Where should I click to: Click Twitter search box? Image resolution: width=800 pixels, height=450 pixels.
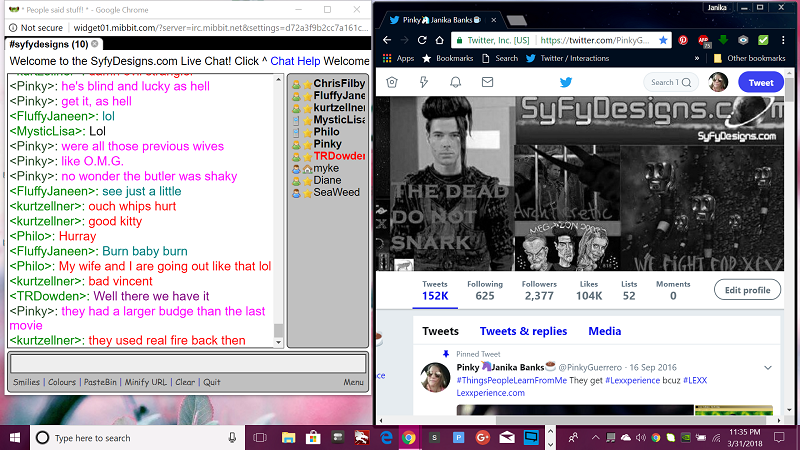click(671, 82)
